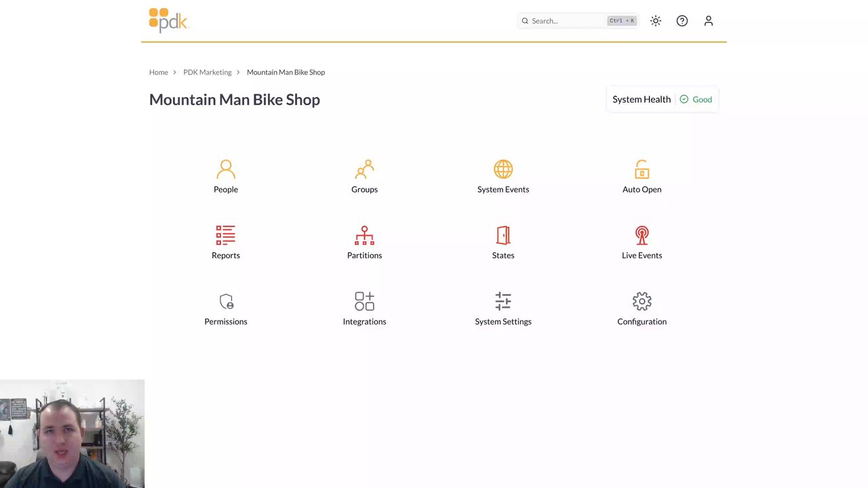This screenshot has width=868, height=488.
Task: Open the Partitions hierarchy icon
Action: pyautogui.click(x=364, y=235)
